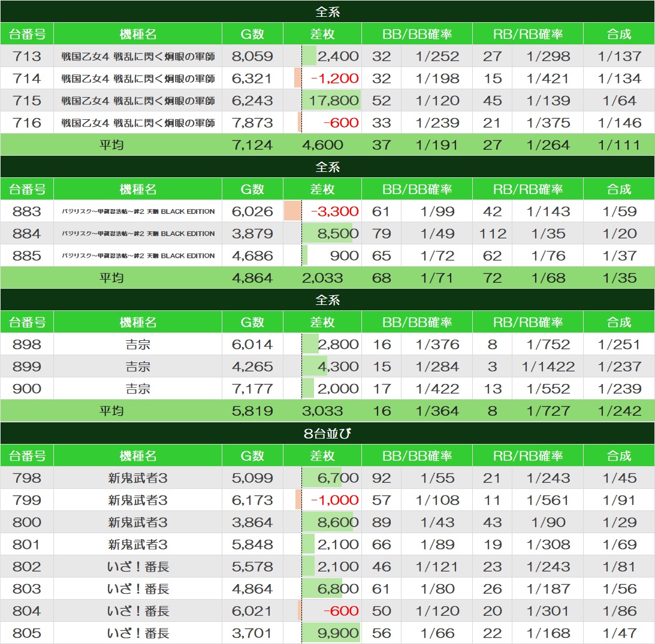The image size is (655, 644).
Task: Select the 差枚 value 6,700
Action: (x=338, y=478)
